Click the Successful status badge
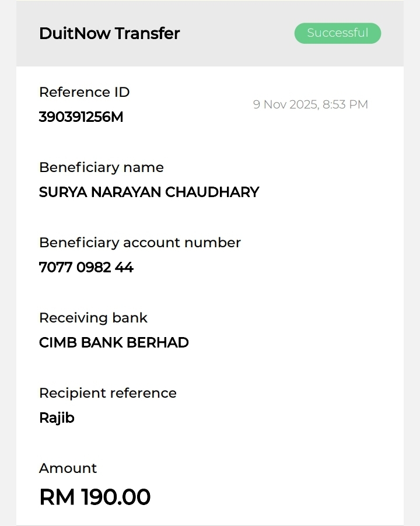 tap(338, 33)
